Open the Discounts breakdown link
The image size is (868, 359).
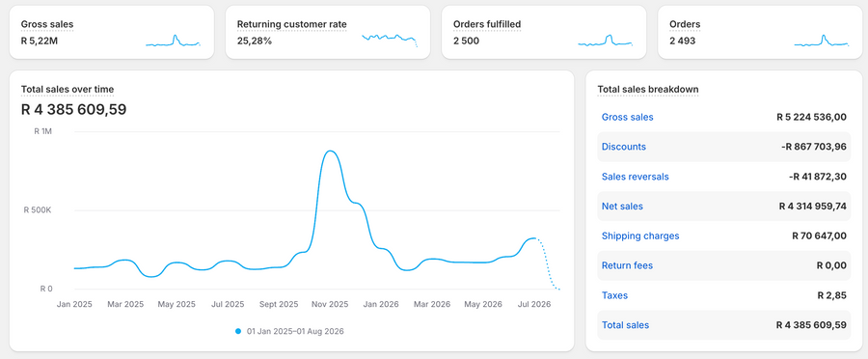point(624,147)
